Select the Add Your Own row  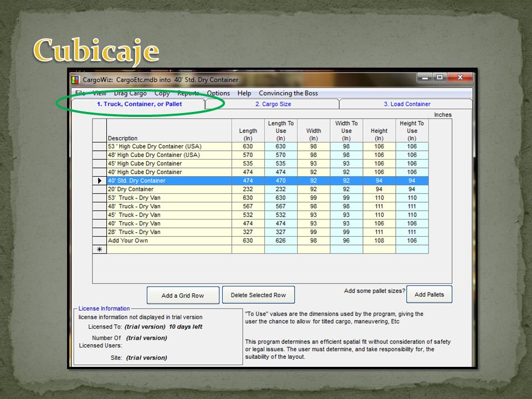[260, 241]
